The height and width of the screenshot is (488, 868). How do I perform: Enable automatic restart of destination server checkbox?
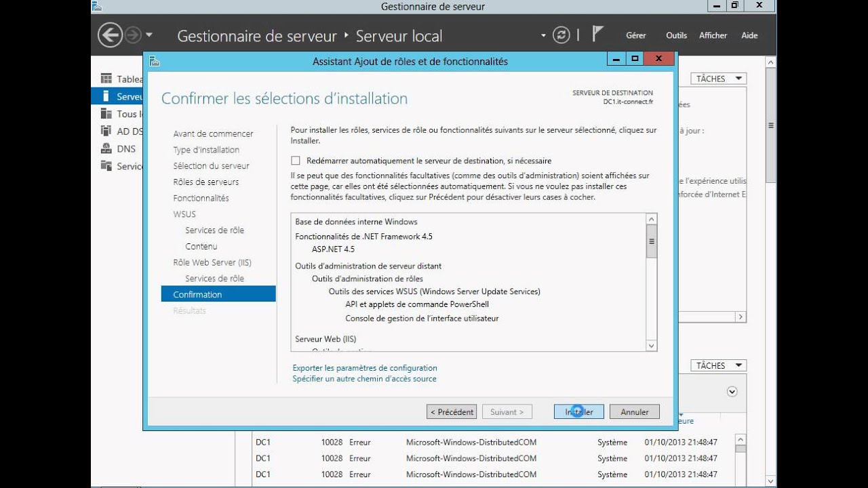tap(295, 161)
